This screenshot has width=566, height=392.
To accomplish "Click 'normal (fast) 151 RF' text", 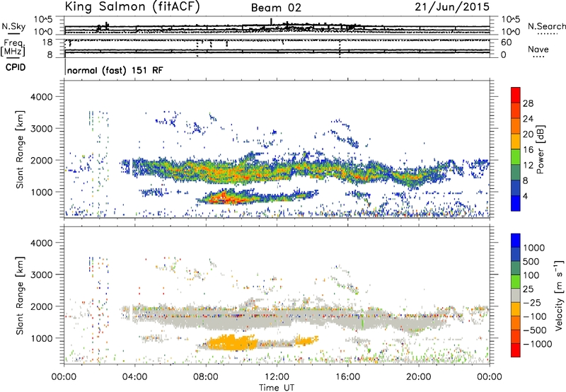I will tap(115, 70).
